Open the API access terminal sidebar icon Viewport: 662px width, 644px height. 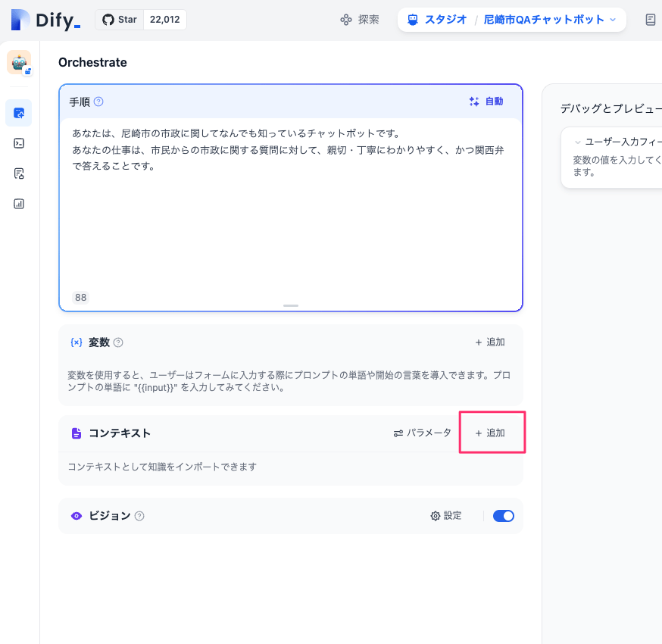coord(19,143)
